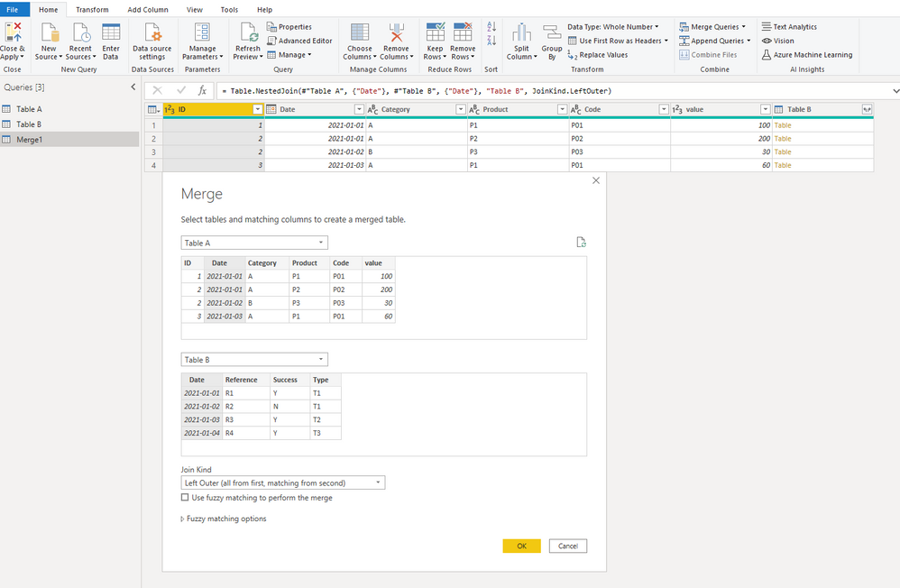Open the Add Column tab
This screenshot has height=588, width=900.
coord(148,10)
